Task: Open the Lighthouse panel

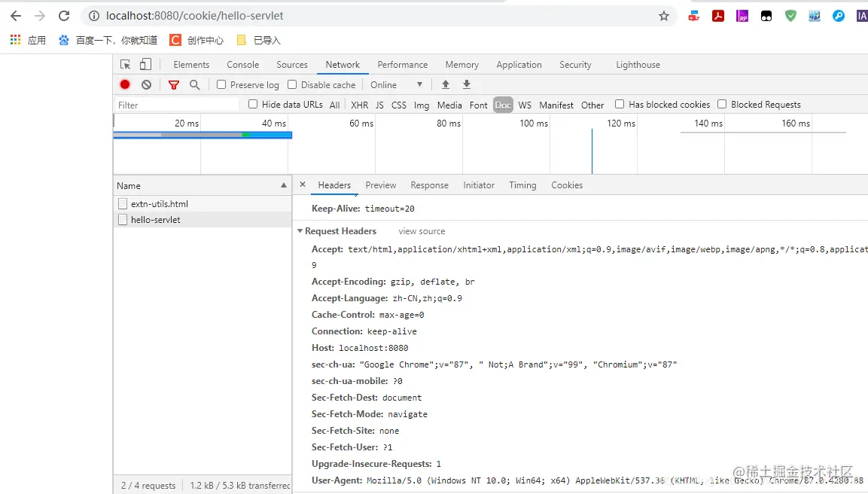Action: pyautogui.click(x=638, y=65)
